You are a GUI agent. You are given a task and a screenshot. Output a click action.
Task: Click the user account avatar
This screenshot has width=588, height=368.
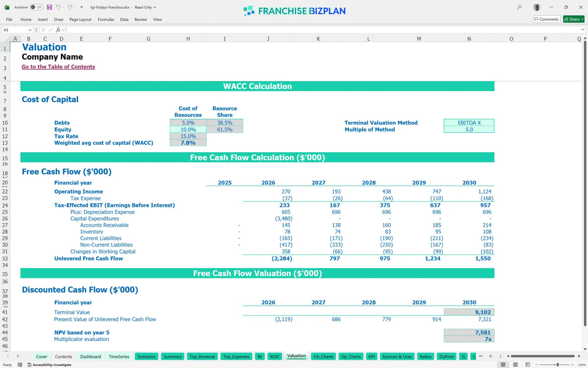coord(537,7)
